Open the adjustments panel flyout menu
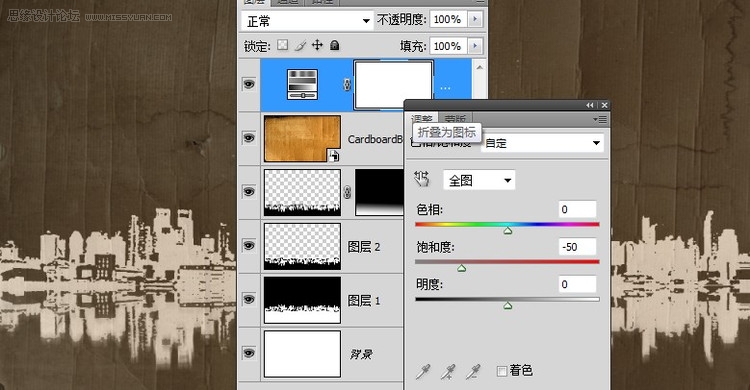Screen dimensions: 750x390 click(x=600, y=119)
